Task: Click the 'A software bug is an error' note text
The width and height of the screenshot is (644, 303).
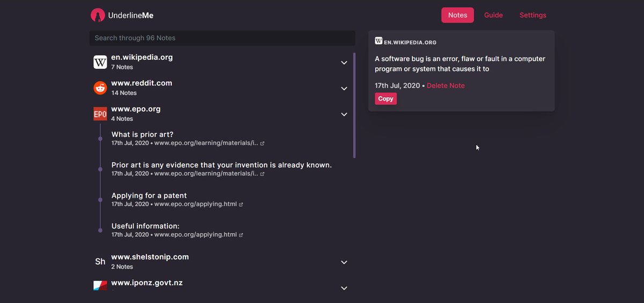Action: [x=460, y=64]
